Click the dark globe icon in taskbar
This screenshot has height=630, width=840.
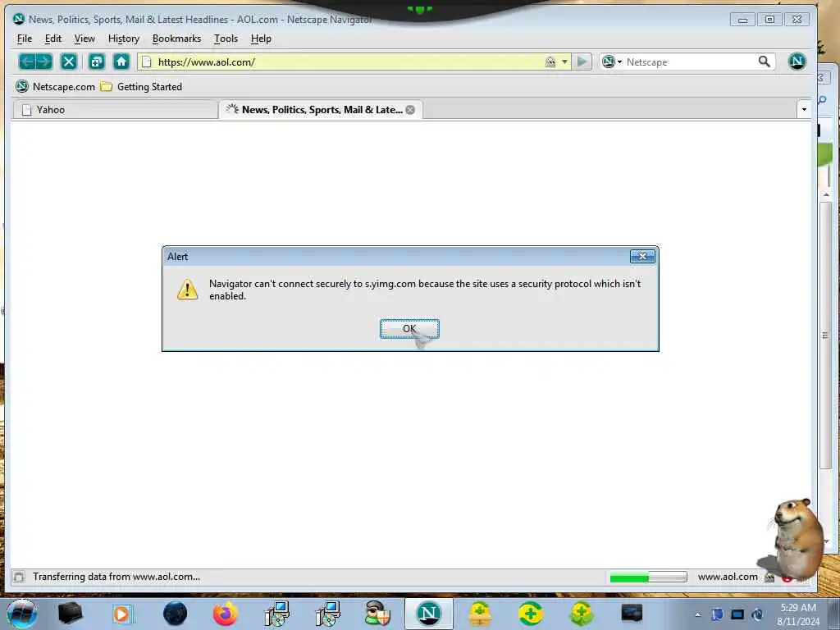point(176,614)
